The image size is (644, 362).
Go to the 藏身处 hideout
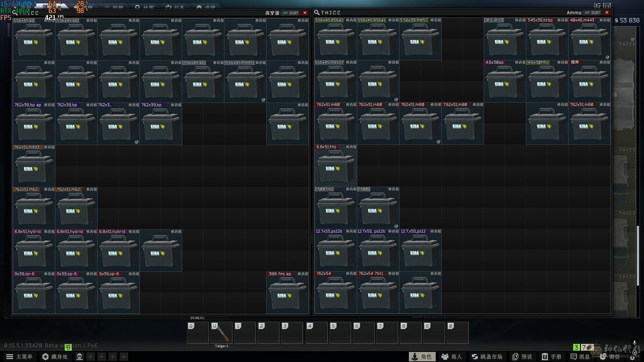[55, 357]
